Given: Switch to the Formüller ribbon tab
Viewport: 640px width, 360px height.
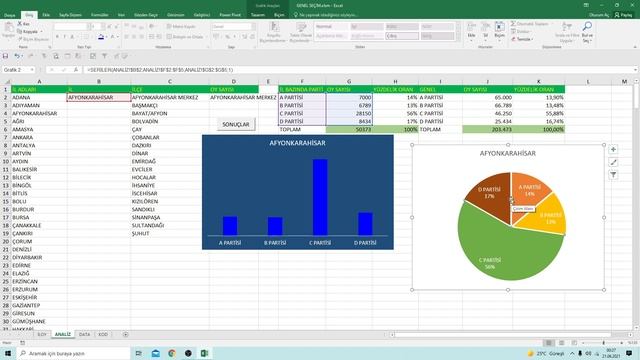Looking at the screenshot, I should point(100,15).
